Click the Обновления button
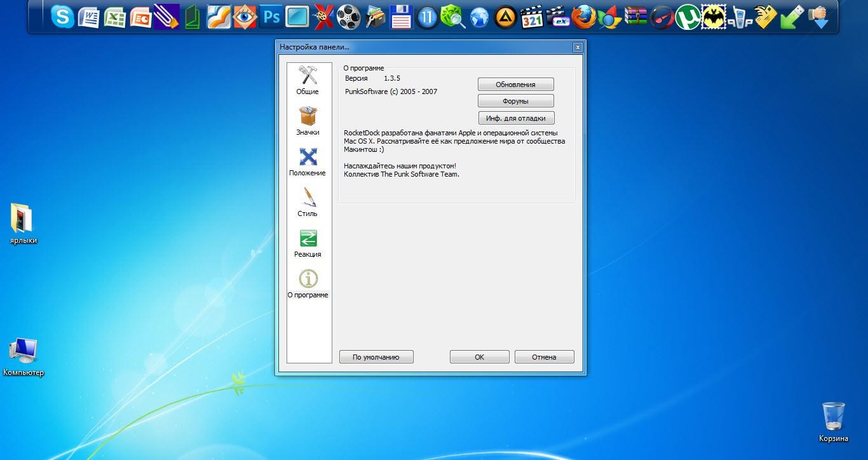 click(x=515, y=85)
